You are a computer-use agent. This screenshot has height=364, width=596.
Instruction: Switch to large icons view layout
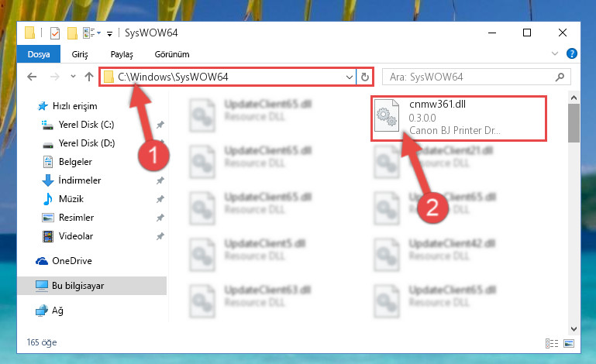point(569,344)
